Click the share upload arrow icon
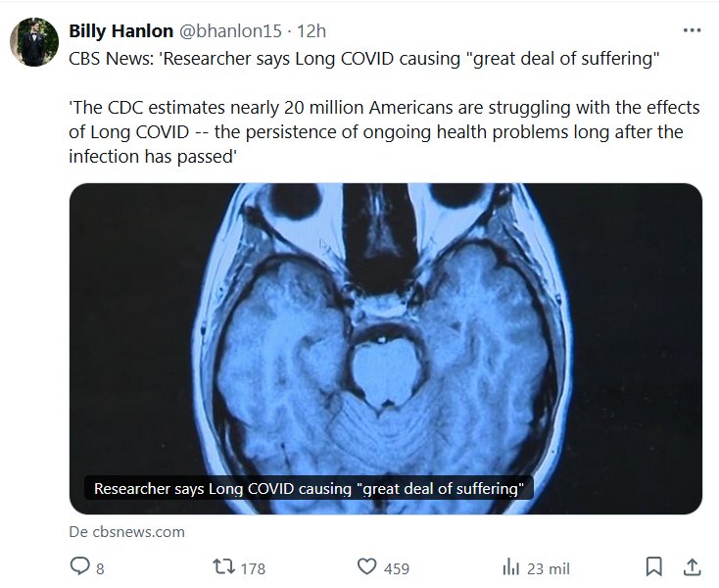 pos(692,566)
